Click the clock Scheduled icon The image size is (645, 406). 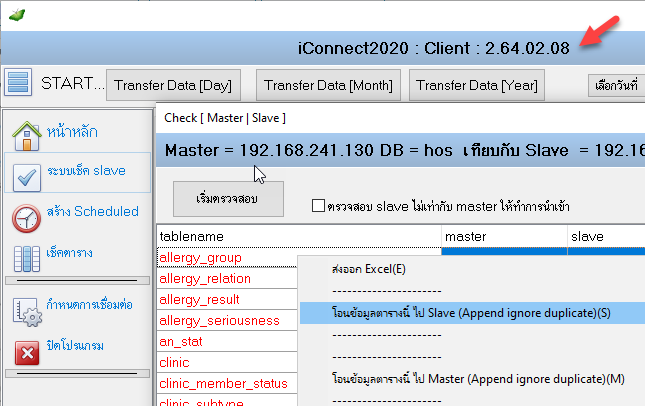click(x=26, y=218)
